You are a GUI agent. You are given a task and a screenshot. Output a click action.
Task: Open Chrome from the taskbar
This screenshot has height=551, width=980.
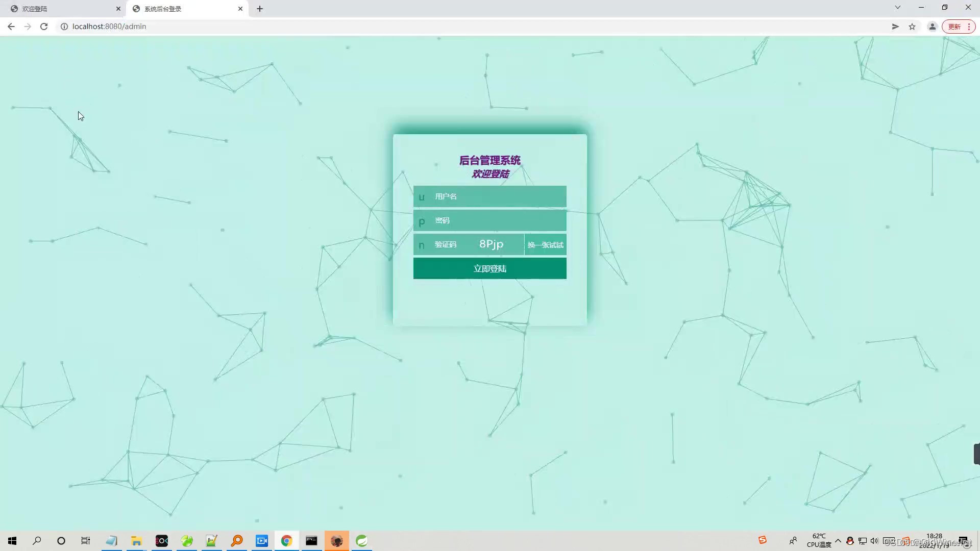click(x=287, y=540)
